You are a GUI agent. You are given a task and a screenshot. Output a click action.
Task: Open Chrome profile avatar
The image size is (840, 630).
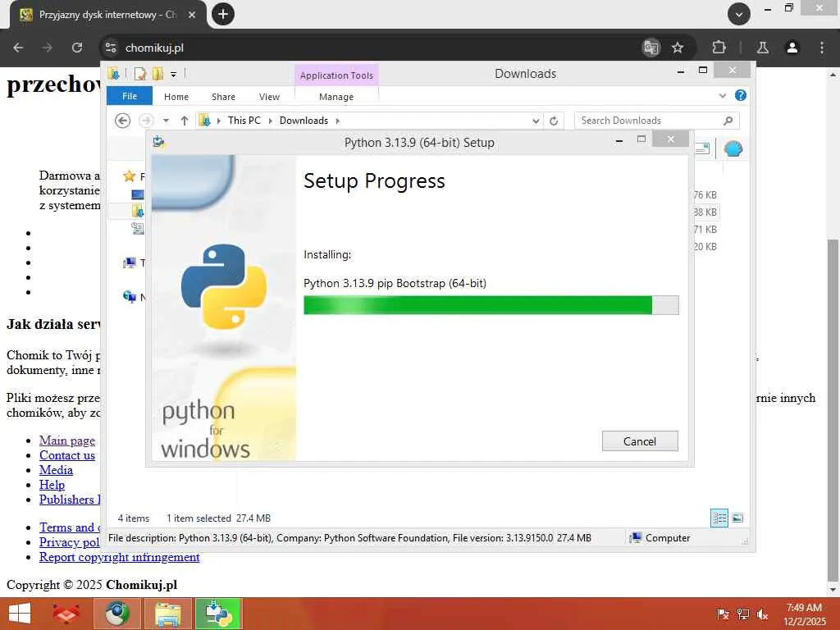click(x=792, y=48)
